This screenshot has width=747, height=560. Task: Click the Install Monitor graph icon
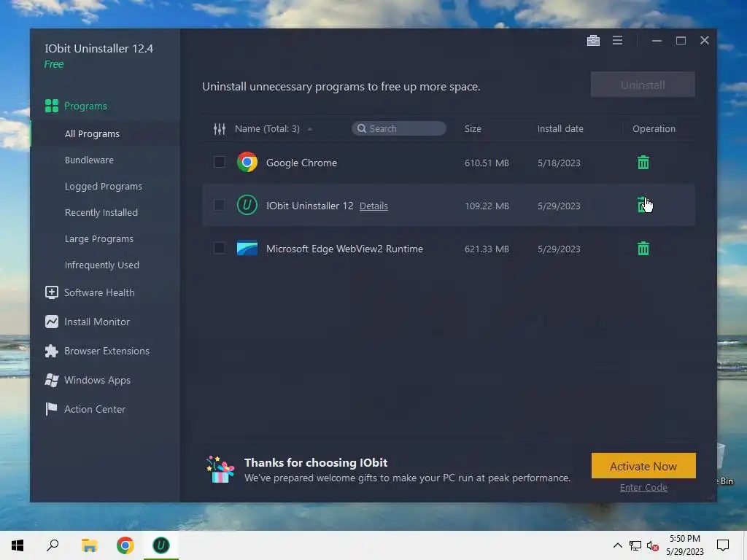tap(52, 322)
